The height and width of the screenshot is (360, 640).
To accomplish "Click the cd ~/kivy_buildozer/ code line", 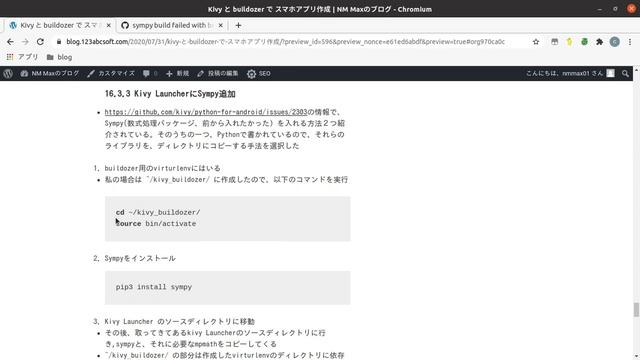I will (158, 212).
